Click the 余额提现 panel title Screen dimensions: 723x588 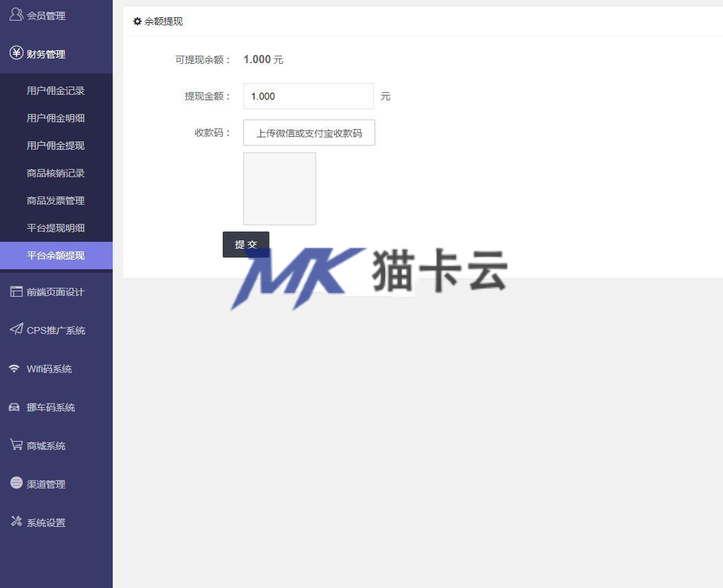[x=164, y=21]
